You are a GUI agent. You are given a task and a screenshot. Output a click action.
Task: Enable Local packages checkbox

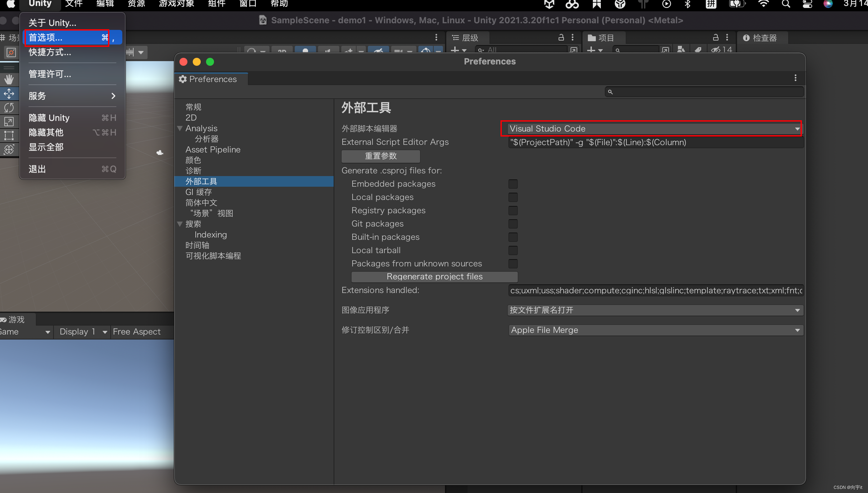point(513,196)
